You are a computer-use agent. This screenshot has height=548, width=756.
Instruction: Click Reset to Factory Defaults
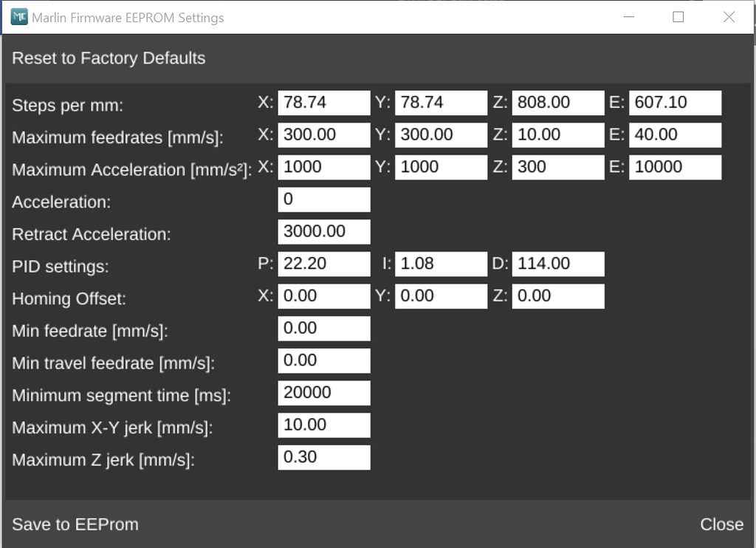click(x=109, y=58)
